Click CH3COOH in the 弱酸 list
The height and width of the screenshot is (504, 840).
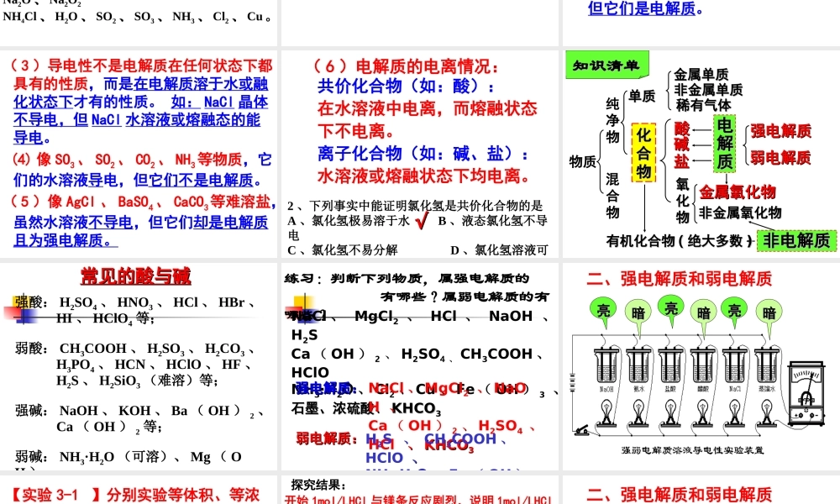pyautogui.click(x=92, y=349)
